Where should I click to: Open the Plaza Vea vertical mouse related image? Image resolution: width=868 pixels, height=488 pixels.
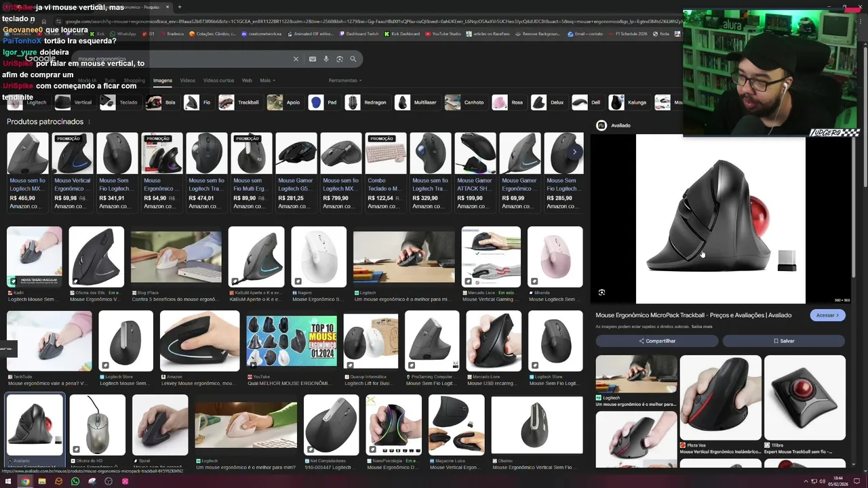(721, 397)
